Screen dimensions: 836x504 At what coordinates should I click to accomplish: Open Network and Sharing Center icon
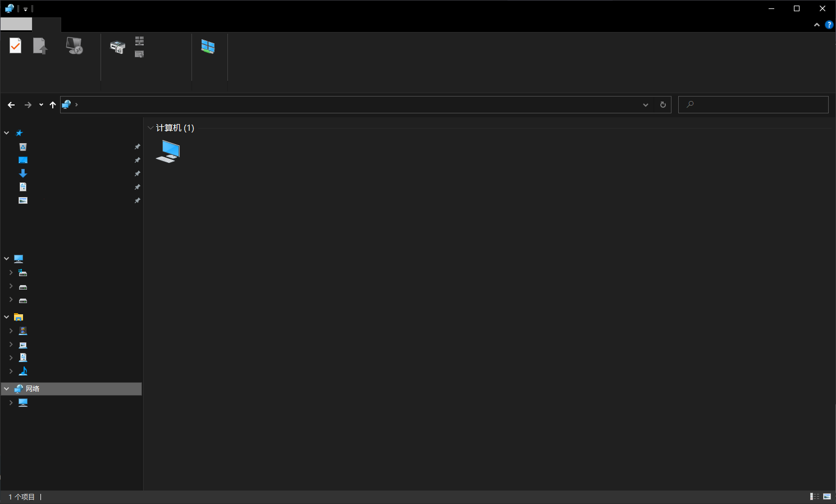pos(208,47)
